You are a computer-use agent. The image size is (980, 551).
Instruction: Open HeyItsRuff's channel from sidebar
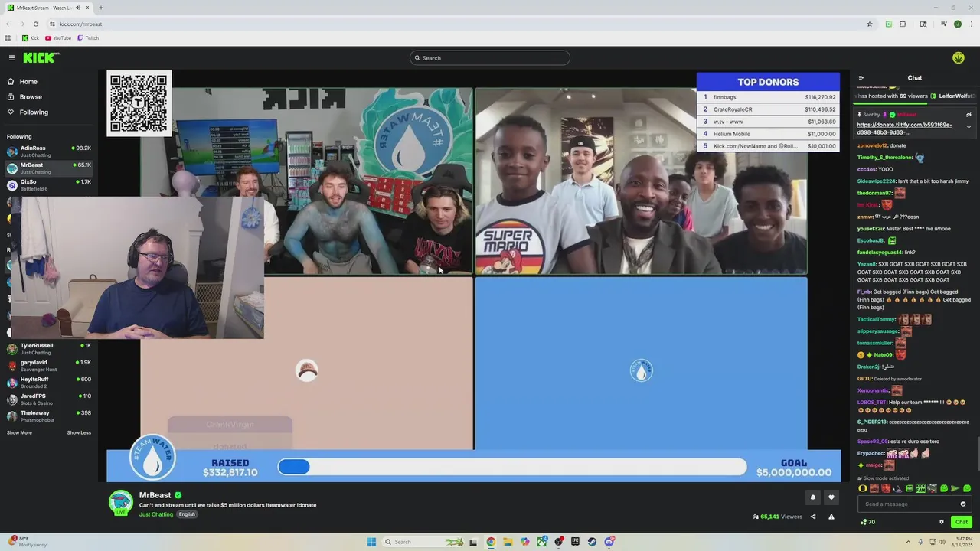coord(49,382)
